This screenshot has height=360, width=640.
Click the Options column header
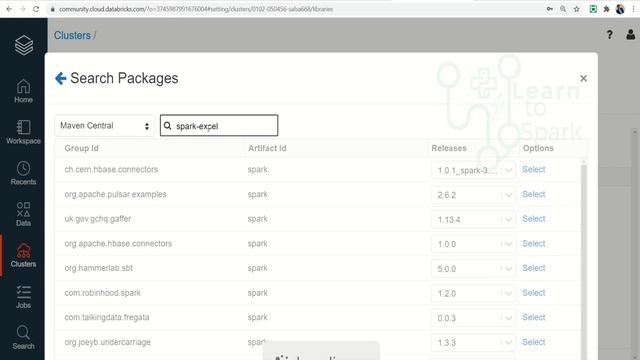tap(538, 148)
